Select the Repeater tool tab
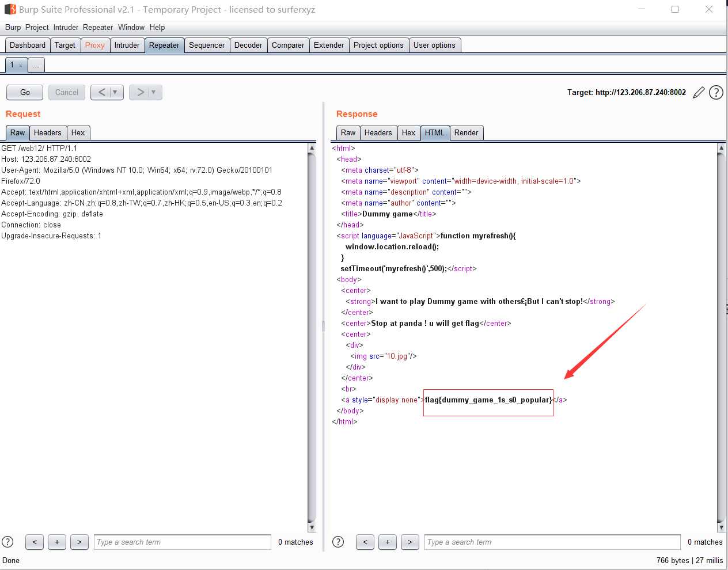 tap(164, 45)
